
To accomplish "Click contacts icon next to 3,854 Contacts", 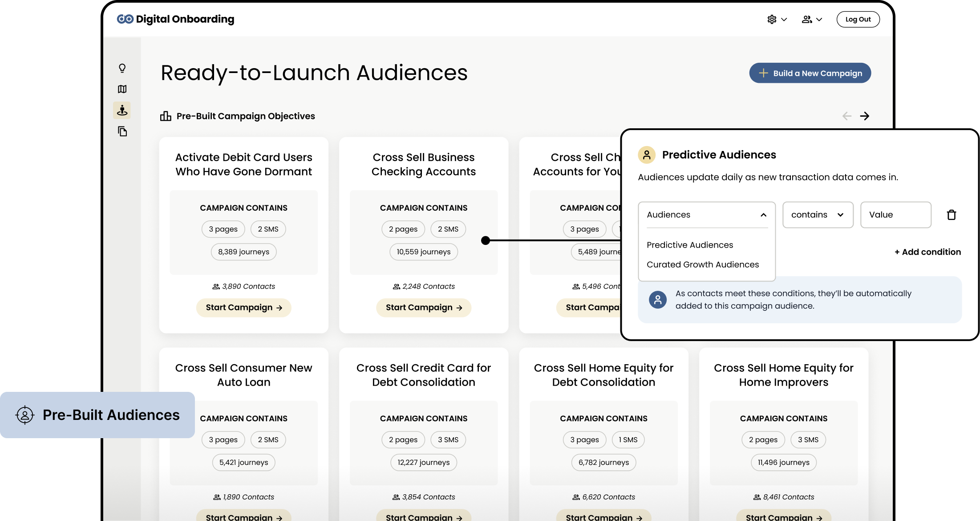I will pyautogui.click(x=396, y=497).
